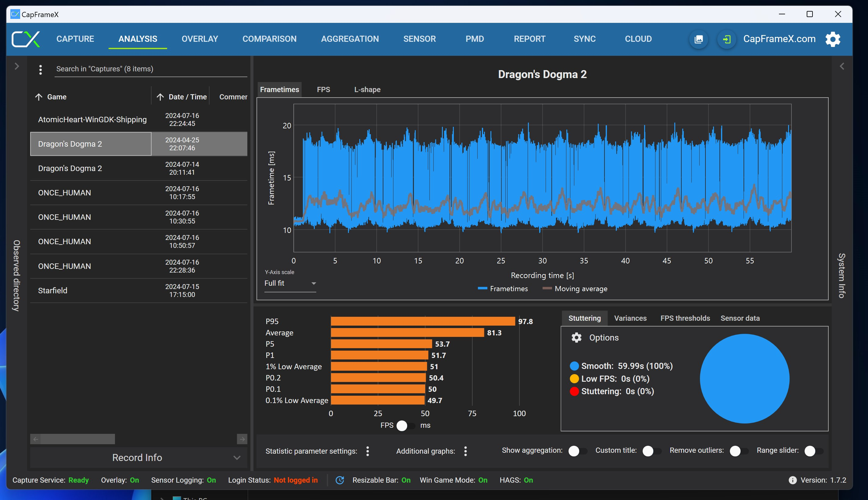
Task: Sort by Game column arrow icon
Action: click(x=38, y=97)
